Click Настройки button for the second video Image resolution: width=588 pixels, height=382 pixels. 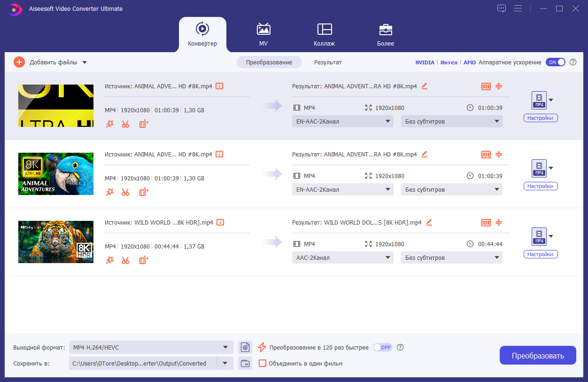541,186
